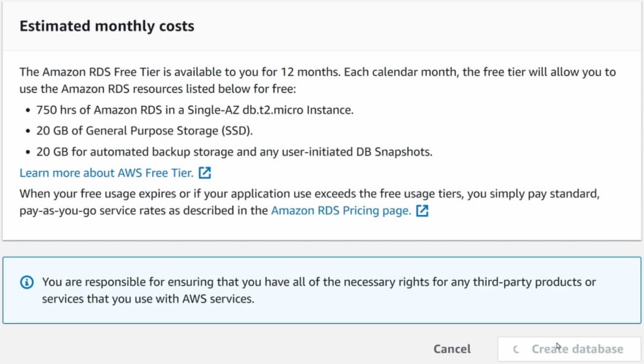Click external-link icon beside AWS Free Tier link
The height and width of the screenshot is (364, 644).
pos(204,172)
